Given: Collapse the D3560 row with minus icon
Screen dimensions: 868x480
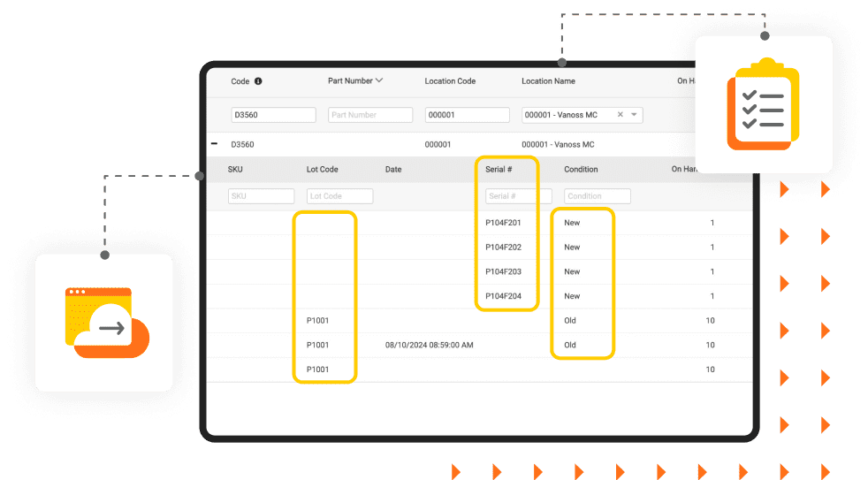Looking at the screenshot, I should [214, 144].
